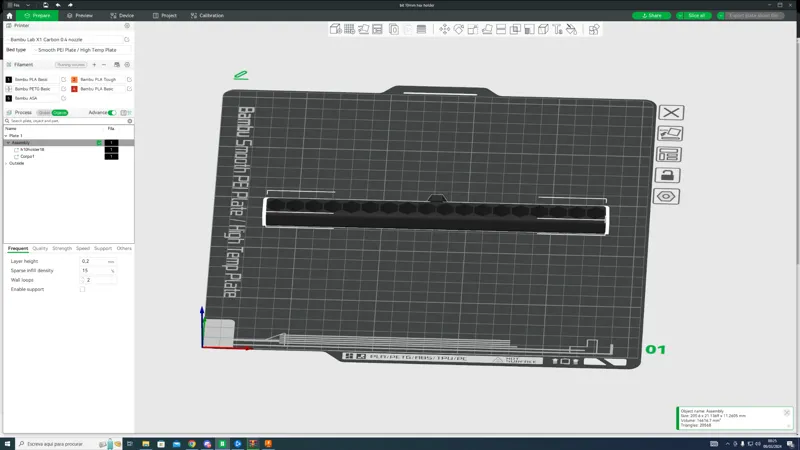This screenshot has height=450, width=800.
Task: Tick the Enable support checkbox
Action: tap(83, 289)
